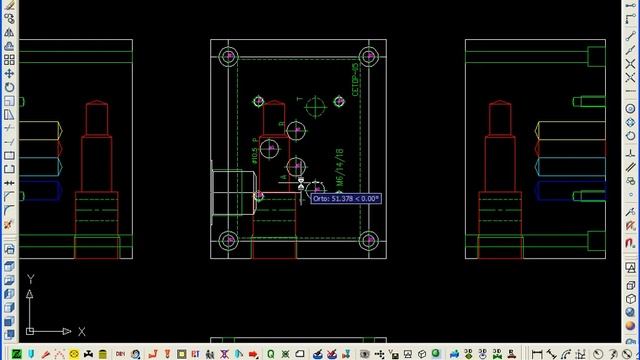Choose the Extension object snap
This screenshot has width=640, height=360.
(x=631, y=91)
